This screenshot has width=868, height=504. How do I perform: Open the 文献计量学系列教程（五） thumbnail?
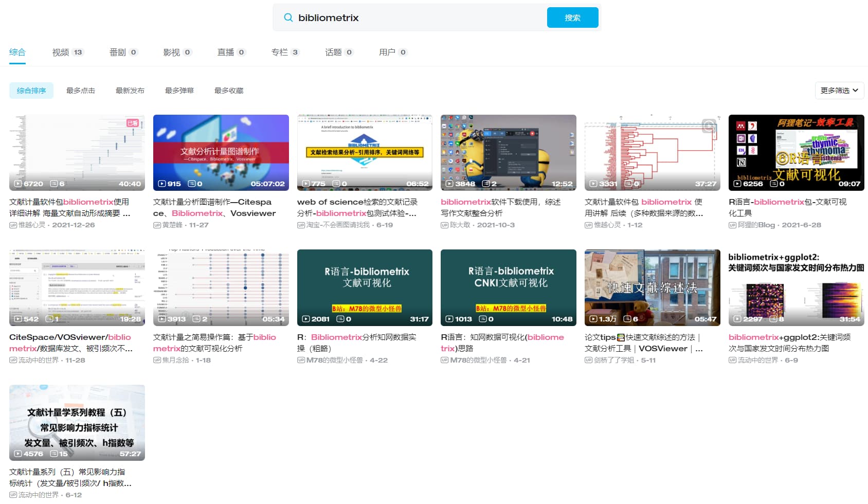77,423
